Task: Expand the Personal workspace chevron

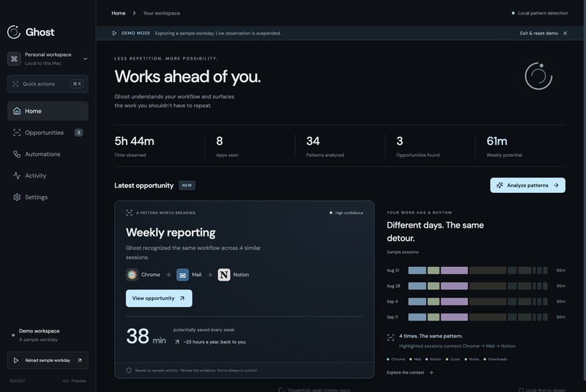Action: pyautogui.click(x=85, y=59)
